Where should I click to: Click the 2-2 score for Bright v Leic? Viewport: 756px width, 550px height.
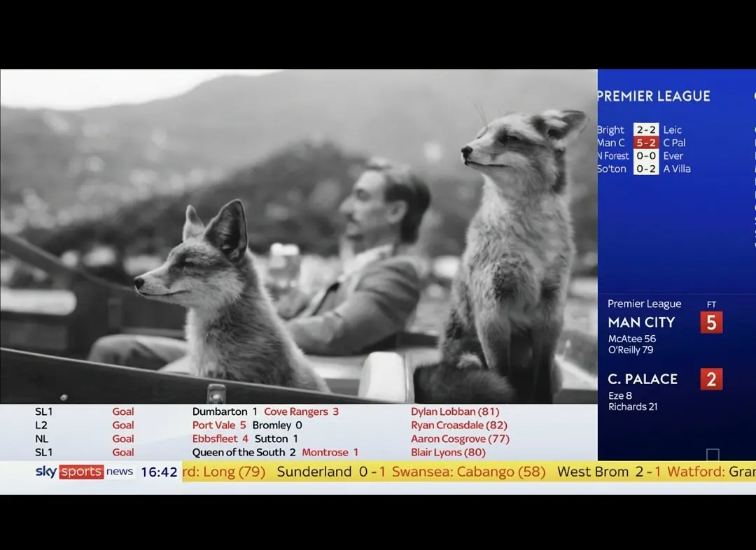tap(646, 129)
